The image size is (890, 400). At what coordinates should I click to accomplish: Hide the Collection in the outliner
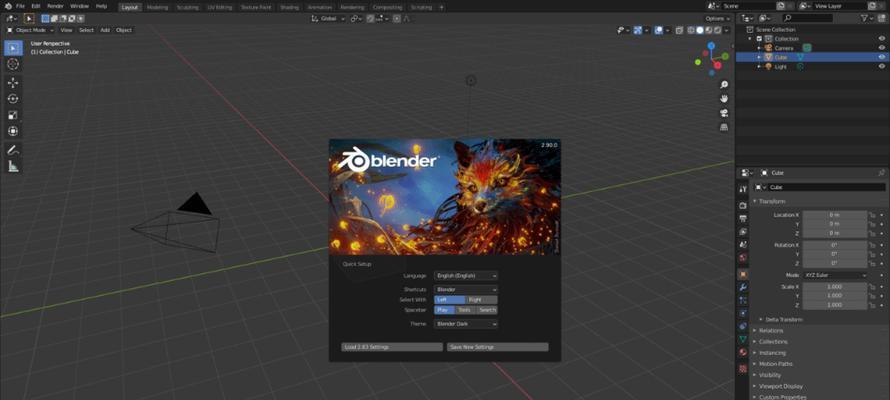pyautogui.click(x=881, y=39)
